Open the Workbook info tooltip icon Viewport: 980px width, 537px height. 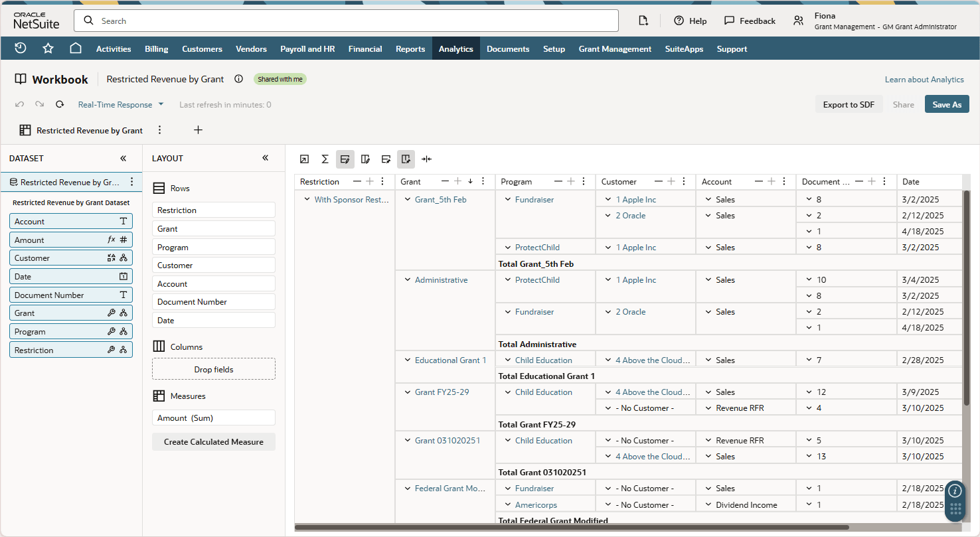(238, 78)
